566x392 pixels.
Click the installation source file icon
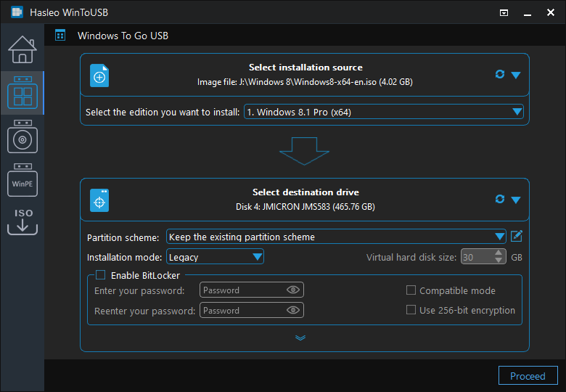pyautogui.click(x=99, y=75)
